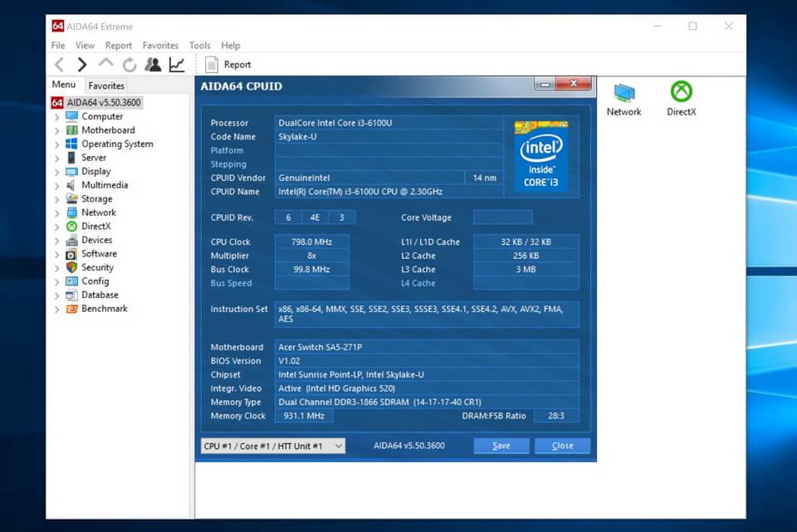Expand the Computer tree node
This screenshot has height=532, width=797.
point(57,117)
